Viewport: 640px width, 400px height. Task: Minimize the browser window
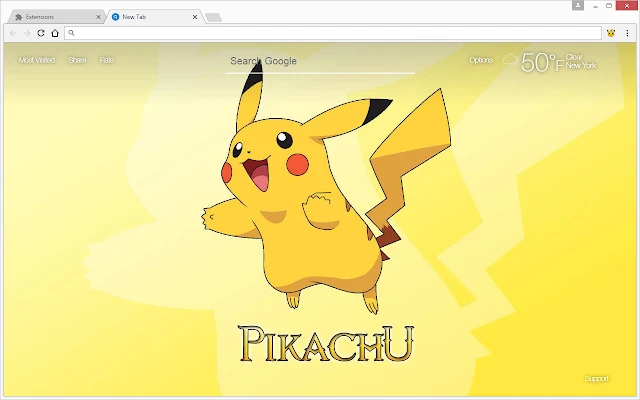[x=596, y=6]
